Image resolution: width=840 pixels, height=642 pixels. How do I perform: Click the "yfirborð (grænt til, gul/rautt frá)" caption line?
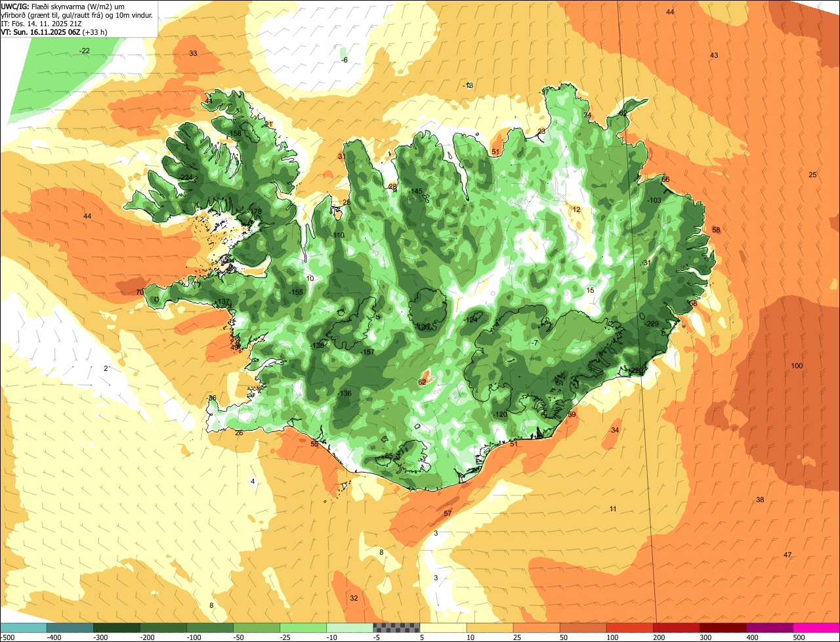52,14
